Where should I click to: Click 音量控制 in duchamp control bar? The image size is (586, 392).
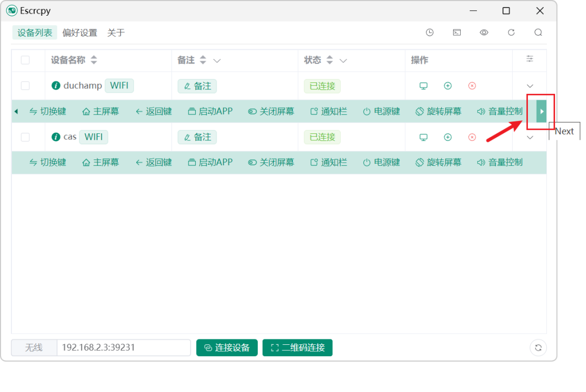coord(500,111)
